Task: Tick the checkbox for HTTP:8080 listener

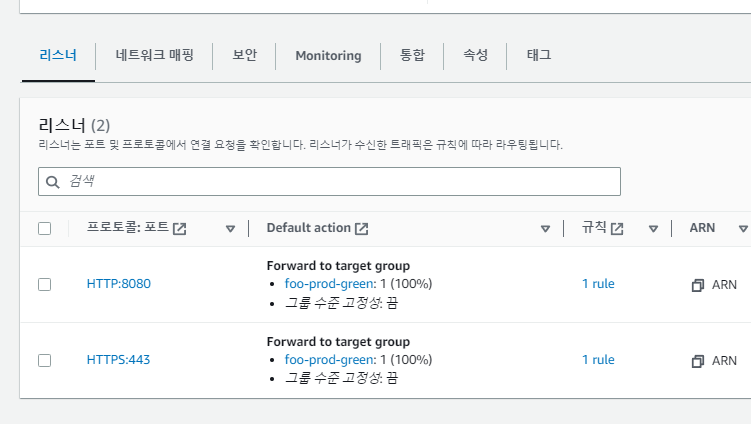Action: pos(44,284)
